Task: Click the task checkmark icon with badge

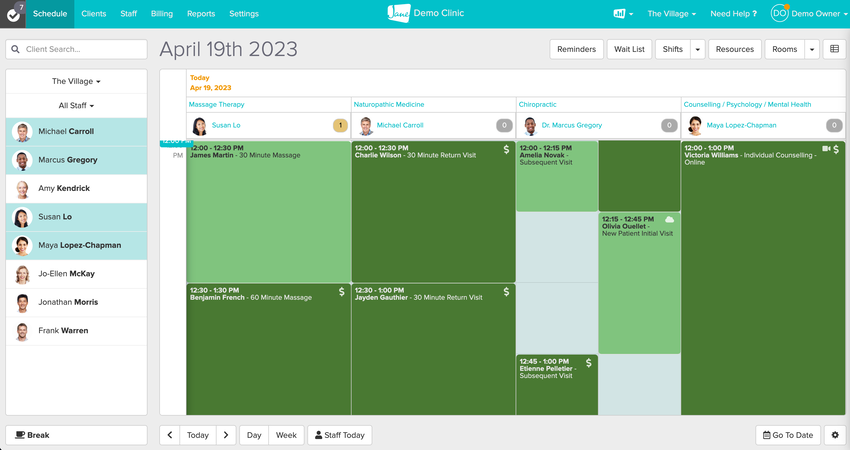Action: [x=12, y=13]
